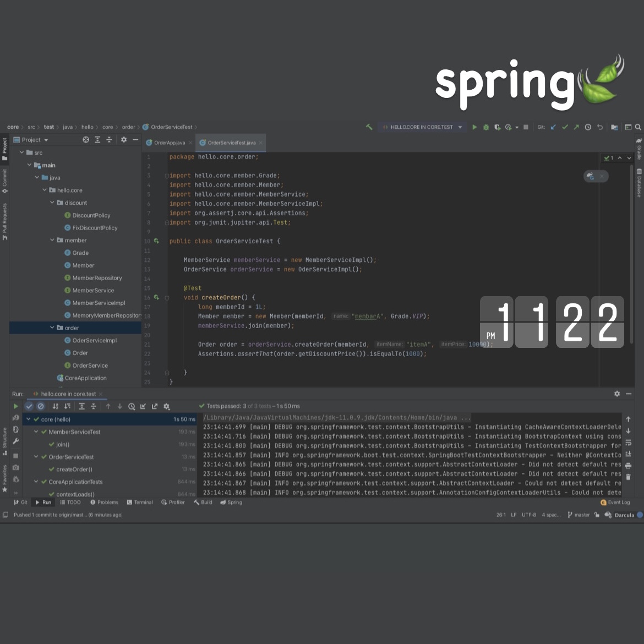644x644 pixels.
Task: Hide the Project panel with minus icon
Action: pos(135,140)
